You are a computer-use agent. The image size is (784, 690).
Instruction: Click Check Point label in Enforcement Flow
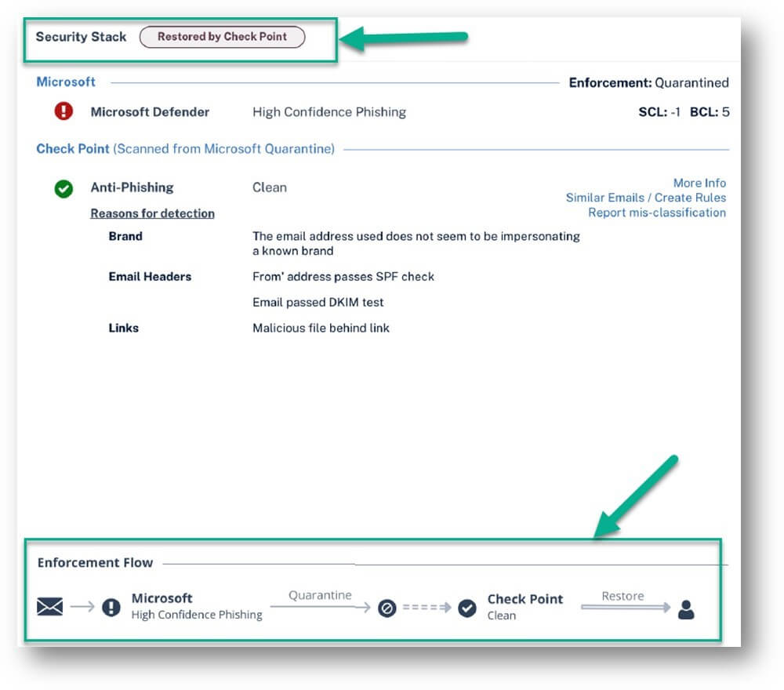pos(525,599)
